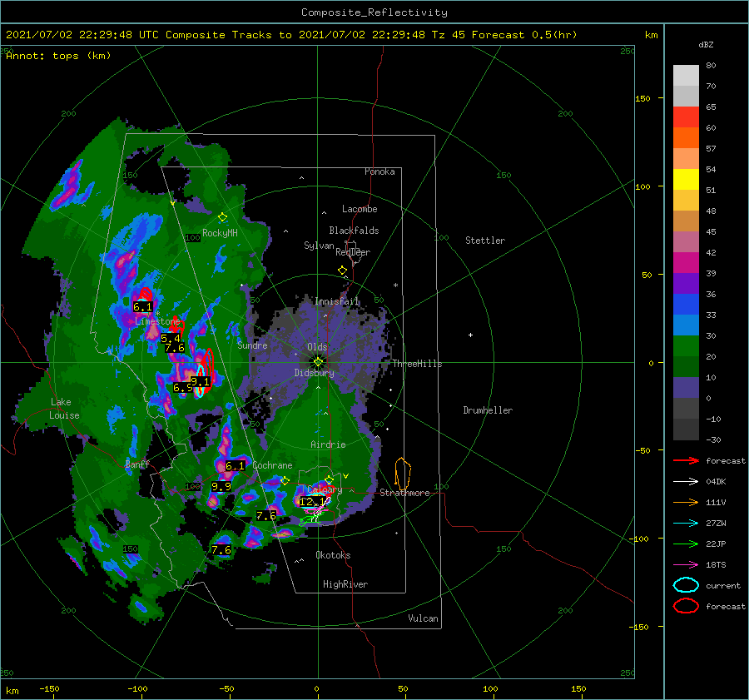Viewport: 749px width, 700px height.
Task: Select the cyan 27ZW track arrow
Action: coord(686,524)
